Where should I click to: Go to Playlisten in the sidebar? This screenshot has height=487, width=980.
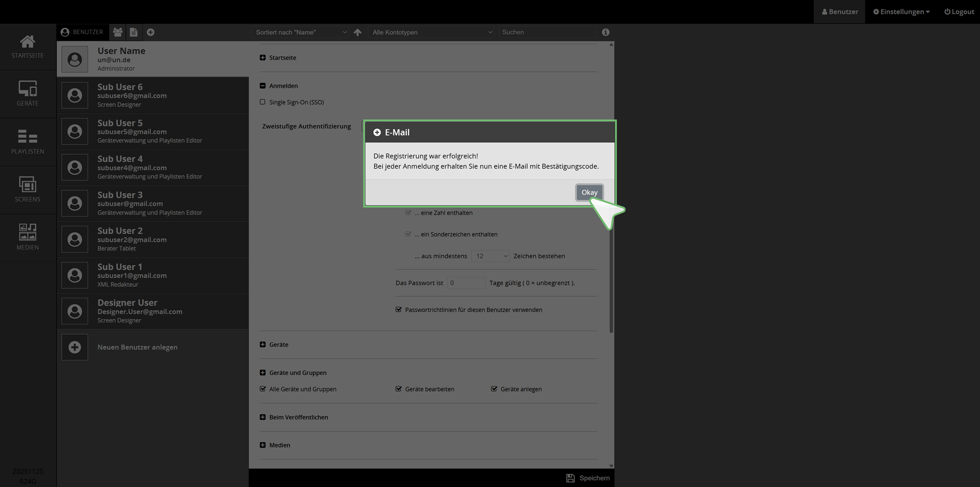[x=27, y=142]
